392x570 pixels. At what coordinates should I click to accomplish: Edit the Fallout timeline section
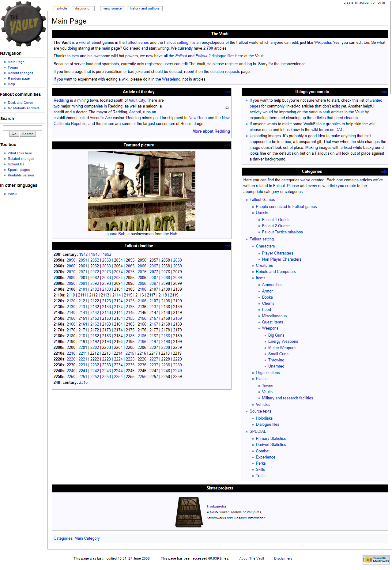pyautogui.click(x=227, y=246)
